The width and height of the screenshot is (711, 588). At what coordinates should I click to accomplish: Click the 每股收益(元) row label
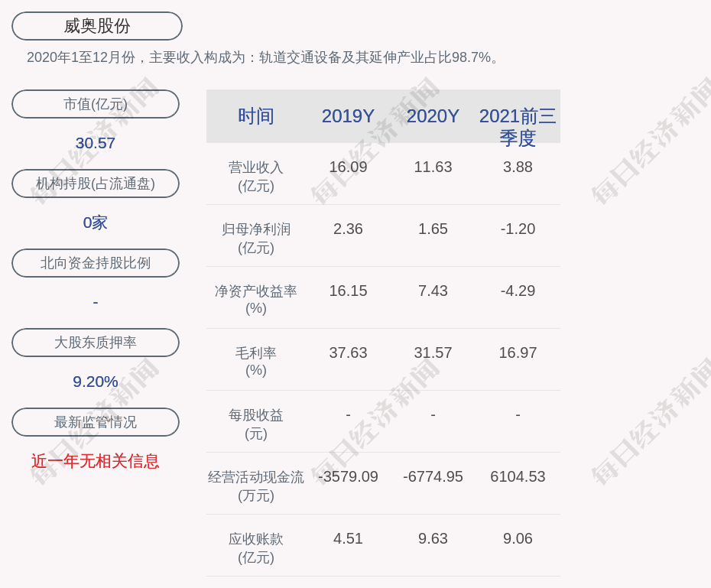pyautogui.click(x=256, y=424)
